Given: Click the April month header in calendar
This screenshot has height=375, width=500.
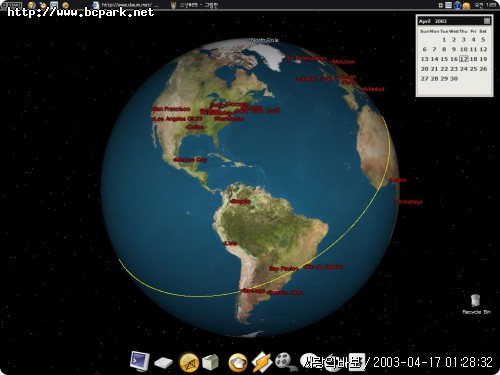Looking at the screenshot, I should click(425, 21).
